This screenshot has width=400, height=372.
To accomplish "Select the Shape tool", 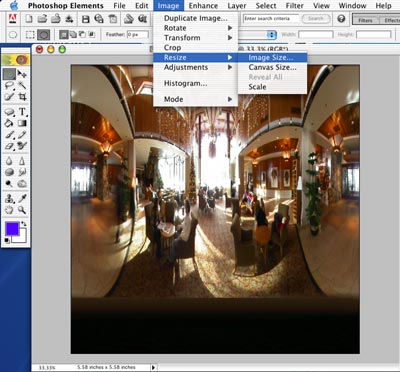I will 9,112.
